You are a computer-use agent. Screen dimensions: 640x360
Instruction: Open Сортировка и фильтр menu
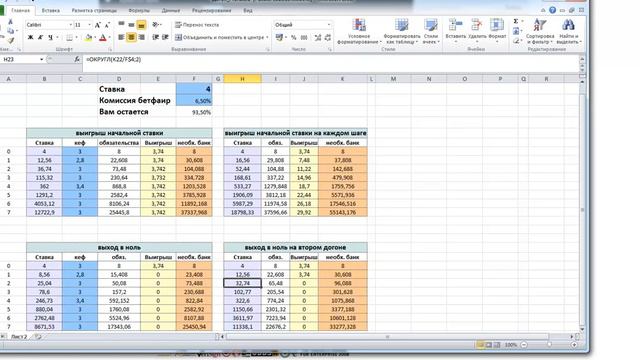tap(540, 31)
